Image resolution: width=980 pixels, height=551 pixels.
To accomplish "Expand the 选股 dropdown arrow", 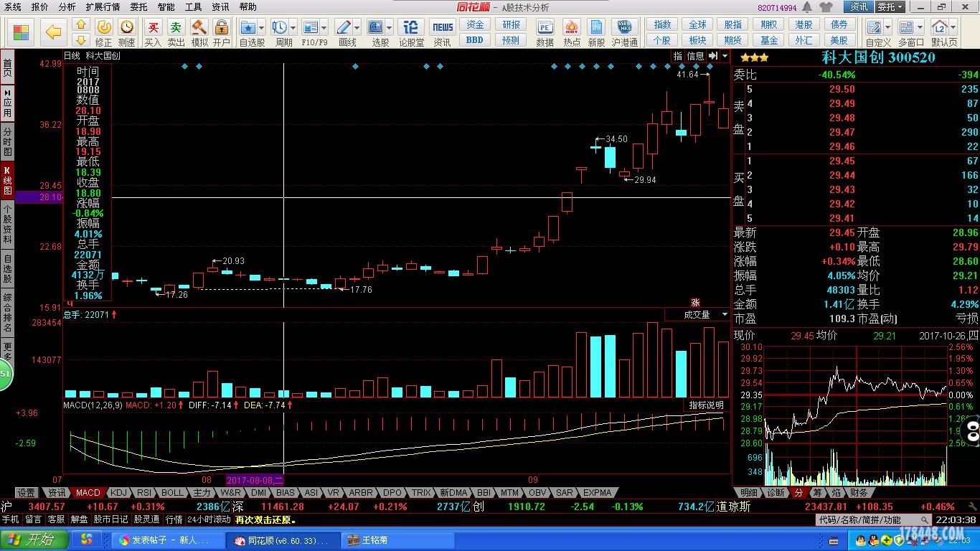I will [x=390, y=28].
